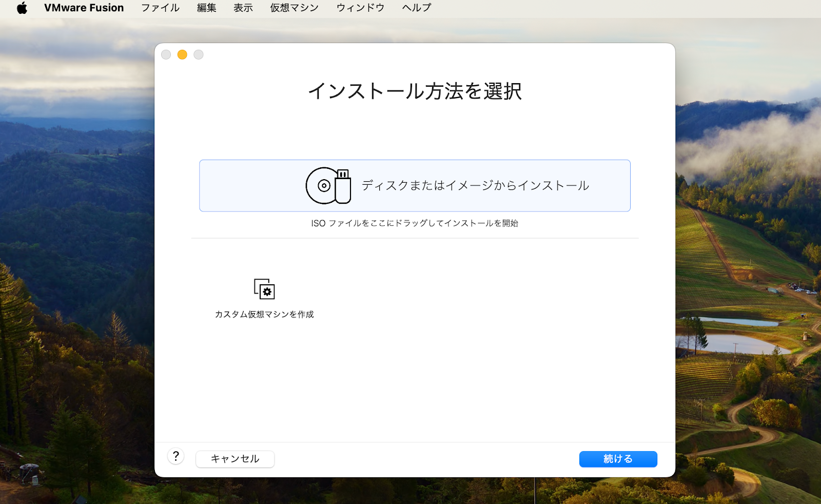This screenshot has width=821, height=504.
Task: Click the custom virtual machine gear icon
Action: pos(264,289)
